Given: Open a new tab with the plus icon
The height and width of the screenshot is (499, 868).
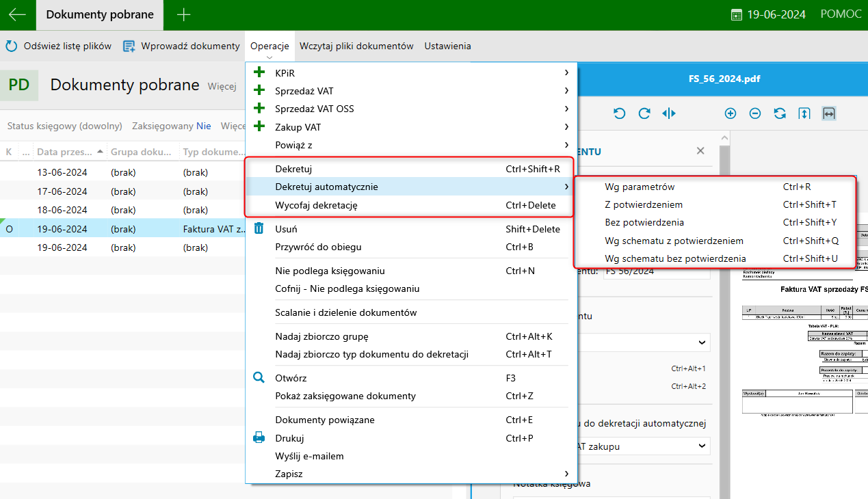Looking at the screenshot, I should [x=183, y=14].
